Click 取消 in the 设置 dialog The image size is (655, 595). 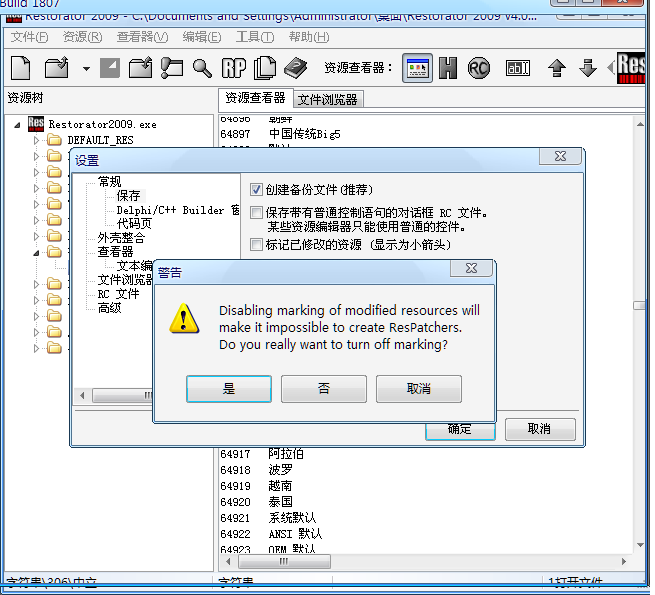tap(540, 429)
